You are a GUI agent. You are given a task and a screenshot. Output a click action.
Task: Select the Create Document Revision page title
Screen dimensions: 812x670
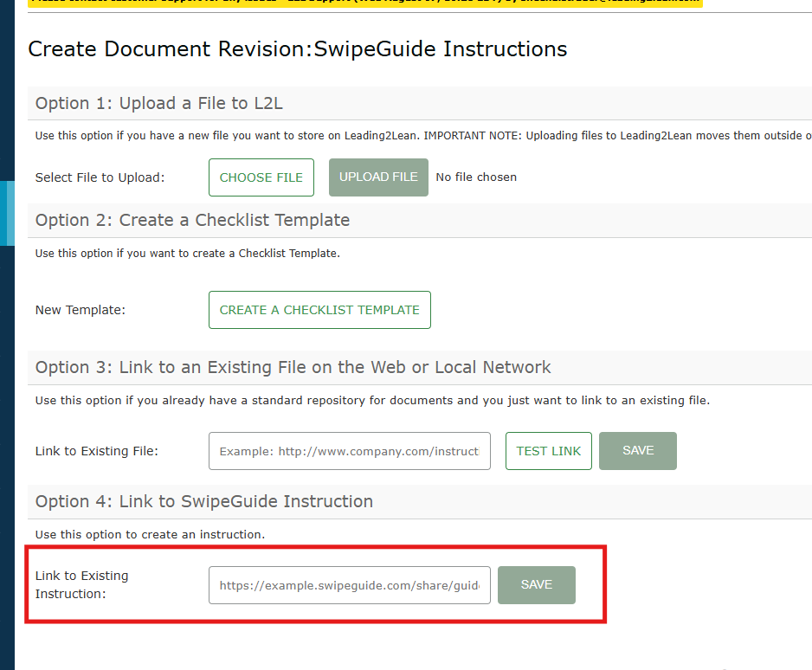click(298, 49)
